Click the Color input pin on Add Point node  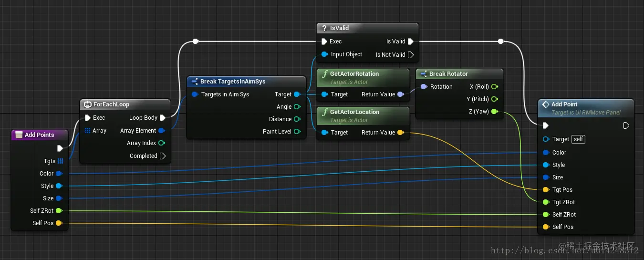click(546, 153)
